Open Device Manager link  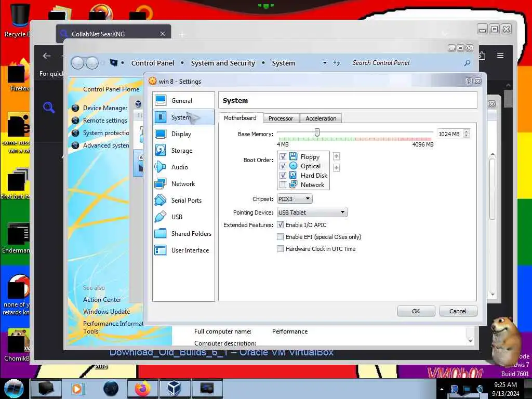click(105, 108)
